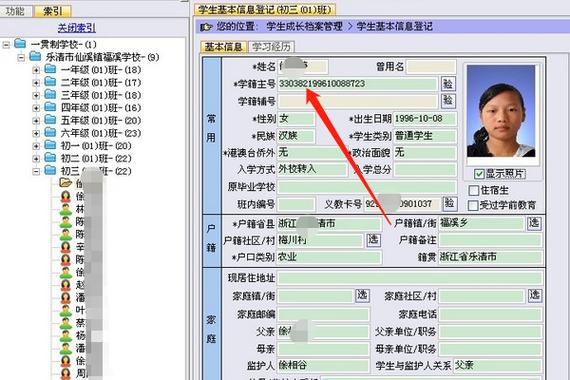Collapse the 一贯制学校 root node

pos(6,45)
